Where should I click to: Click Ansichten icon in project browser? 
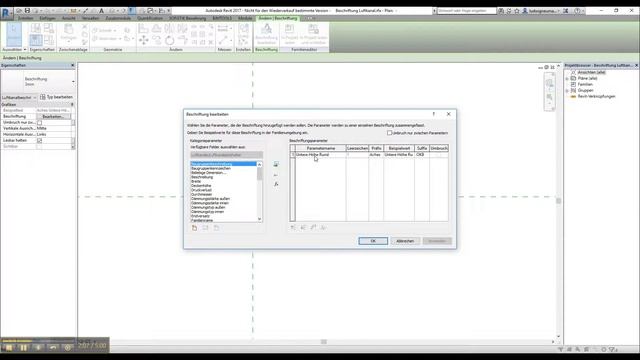click(x=573, y=72)
